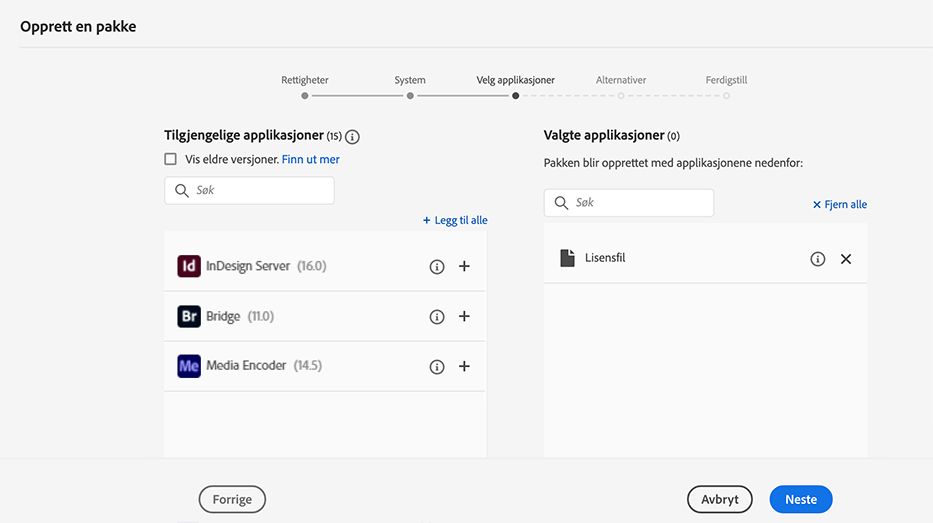Add Bridge with its plus icon
Screen dimensions: 933x523
(x=464, y=316)
